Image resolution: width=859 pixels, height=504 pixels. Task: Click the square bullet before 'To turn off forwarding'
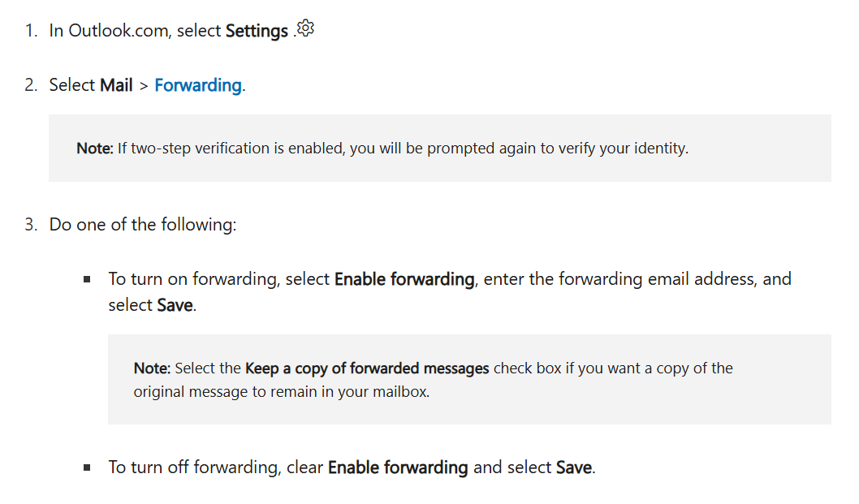click(x=87, y=467)
